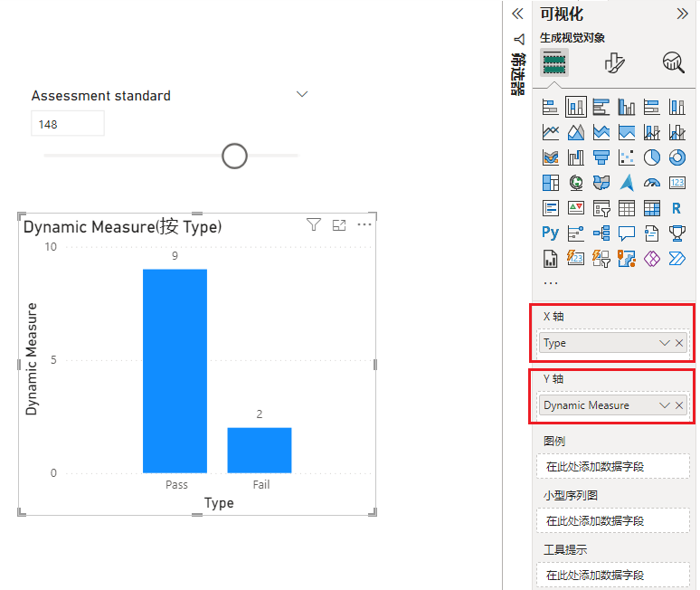Open the 生成视觉对象 build visual tab
The width and height of the screenshot is (700, 590).
tap(554, 62)
